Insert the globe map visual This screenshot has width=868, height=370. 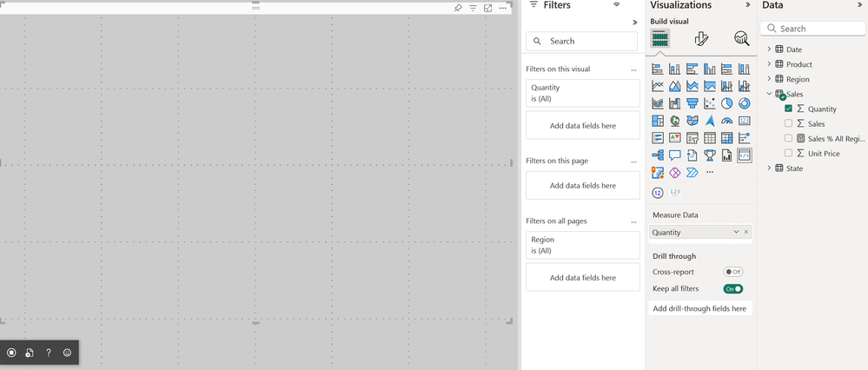point(675,121)
